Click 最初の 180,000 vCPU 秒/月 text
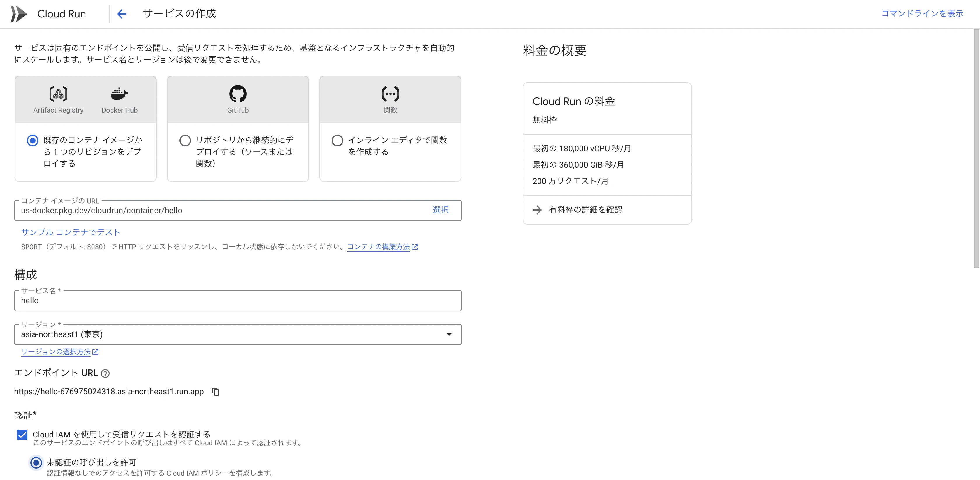This screenshot has width=980, height=480. coord(582,148)
